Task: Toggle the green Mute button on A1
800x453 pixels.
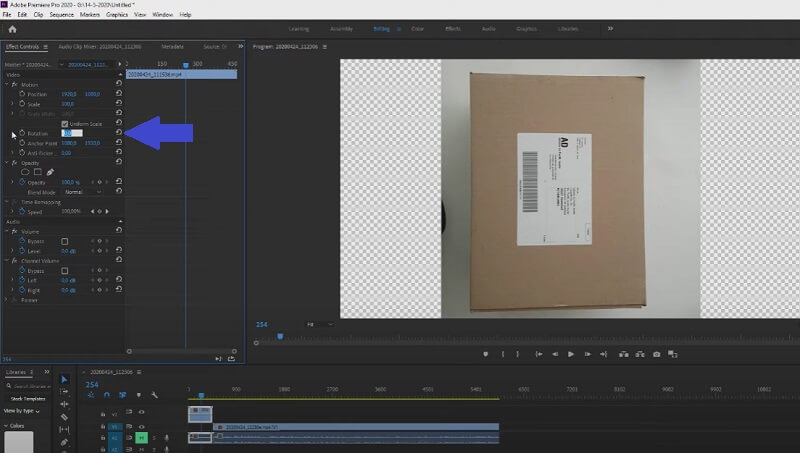Action: [141, 437]
